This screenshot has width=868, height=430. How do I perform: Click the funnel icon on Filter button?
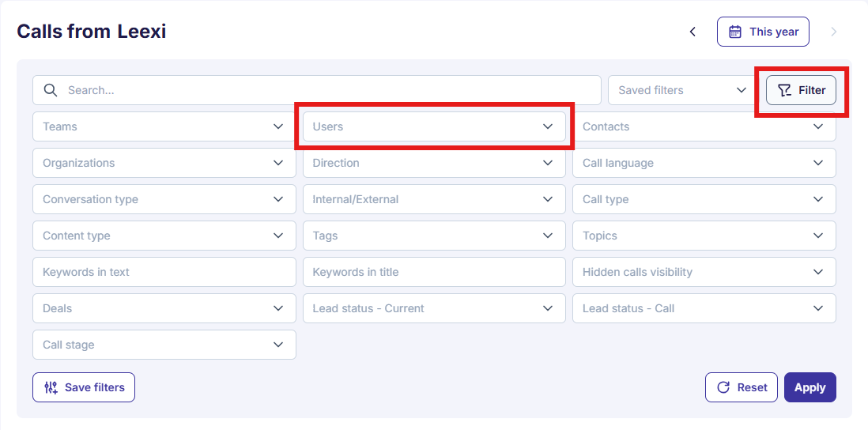(x=784, y=90)
